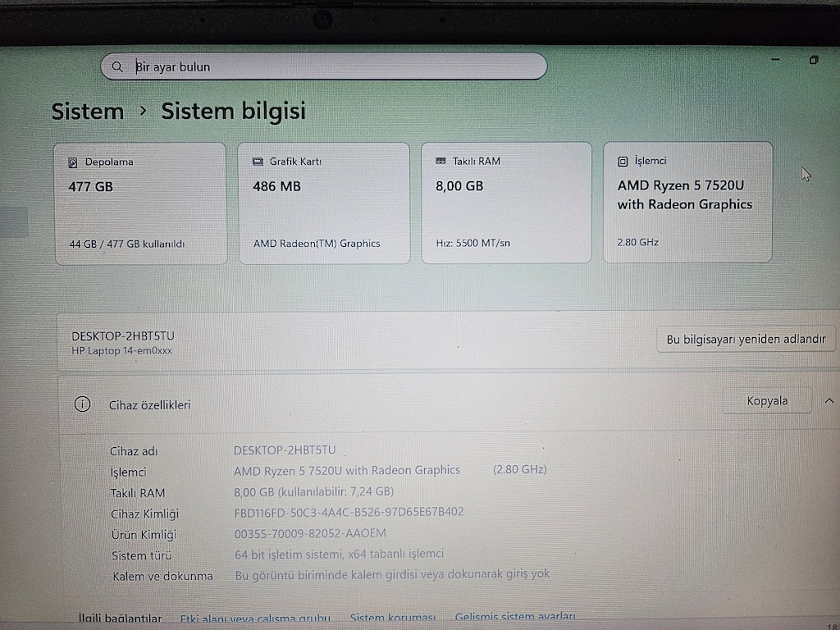Select Ürün Kimliği value '00355-70009-82052-AAOEM'
Viewport: 840px width, 630px height.
click(310, 533)
